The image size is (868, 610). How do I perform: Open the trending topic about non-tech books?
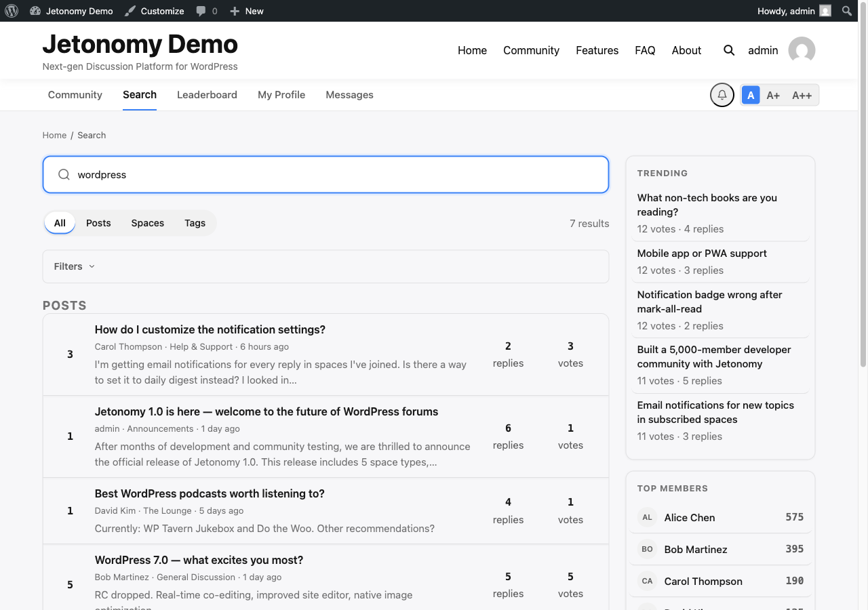(707, 205)
